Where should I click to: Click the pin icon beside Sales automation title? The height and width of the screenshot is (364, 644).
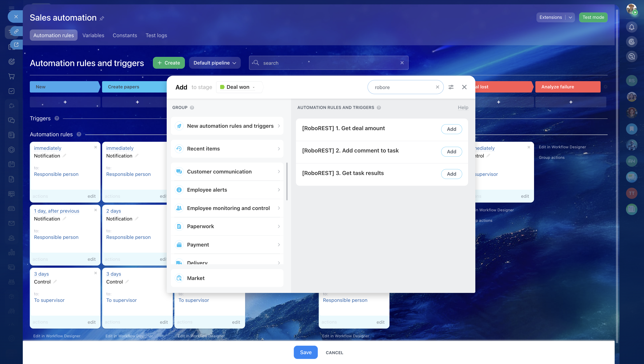click(x=102, y=18)
